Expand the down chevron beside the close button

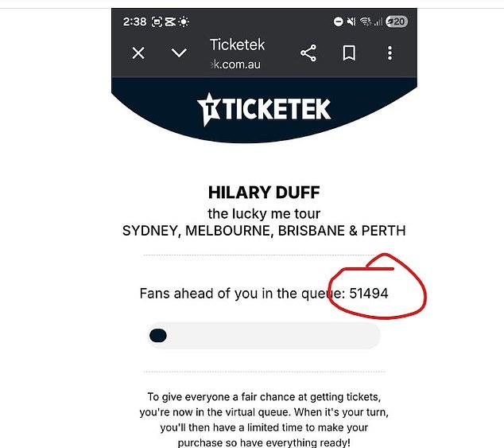(x=179, y=53)
